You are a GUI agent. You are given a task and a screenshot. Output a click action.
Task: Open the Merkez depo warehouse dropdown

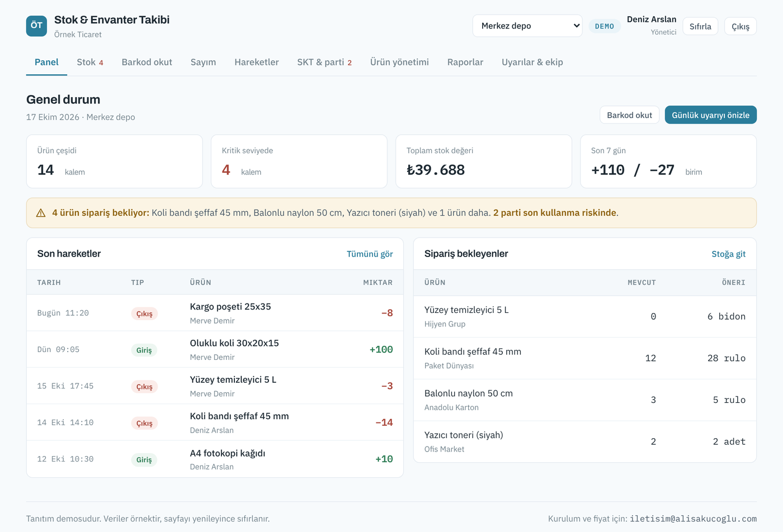click(527, 26)
